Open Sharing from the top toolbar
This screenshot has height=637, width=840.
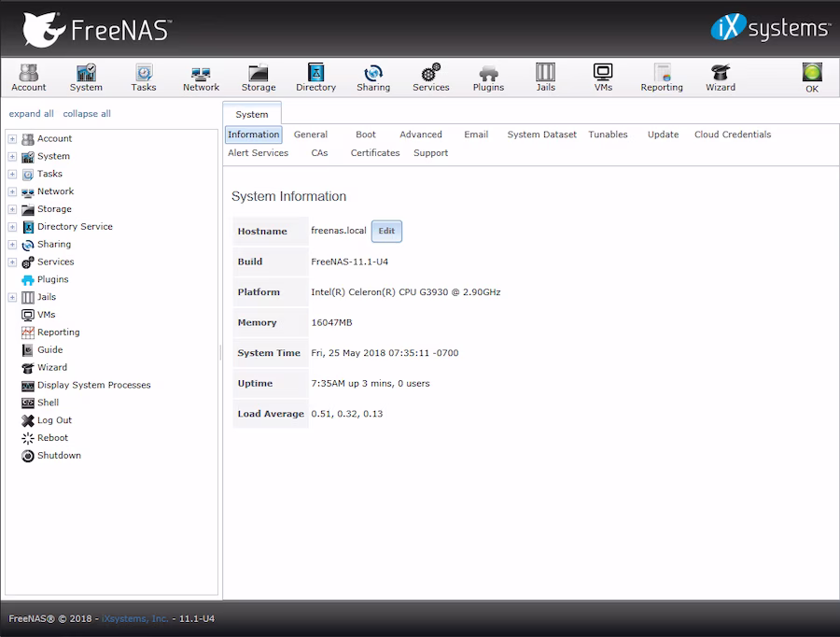pyautogui.click(x=373, y=78)
